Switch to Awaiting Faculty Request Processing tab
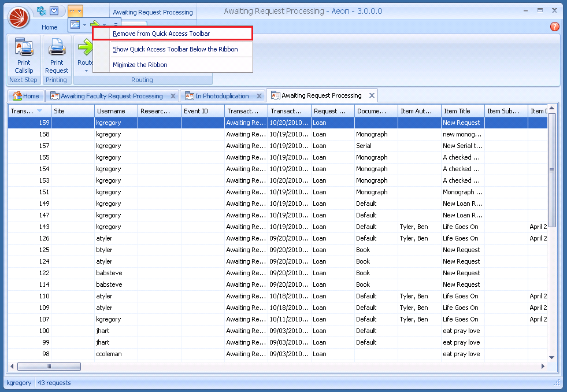The height and width of the screenshot is (392, 567). pos(112,96)
